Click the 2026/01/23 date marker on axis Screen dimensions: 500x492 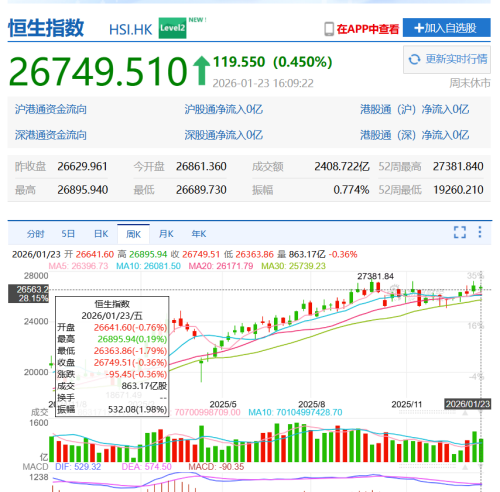pos(468,404)
